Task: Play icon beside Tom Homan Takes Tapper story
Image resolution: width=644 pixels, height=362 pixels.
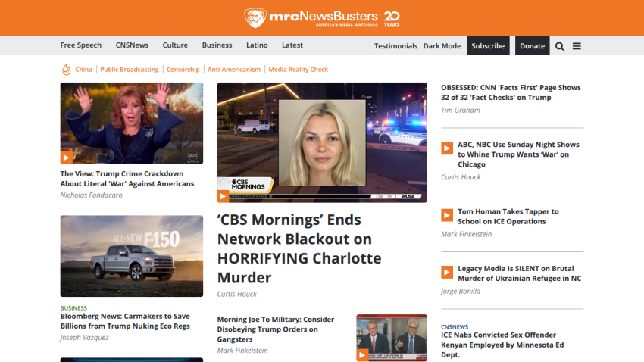Action: [447, 215]
